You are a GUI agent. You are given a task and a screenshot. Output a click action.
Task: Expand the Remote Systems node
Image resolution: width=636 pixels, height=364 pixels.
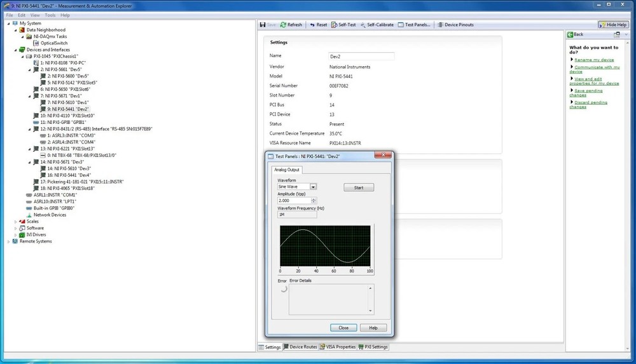pos(8,241)
